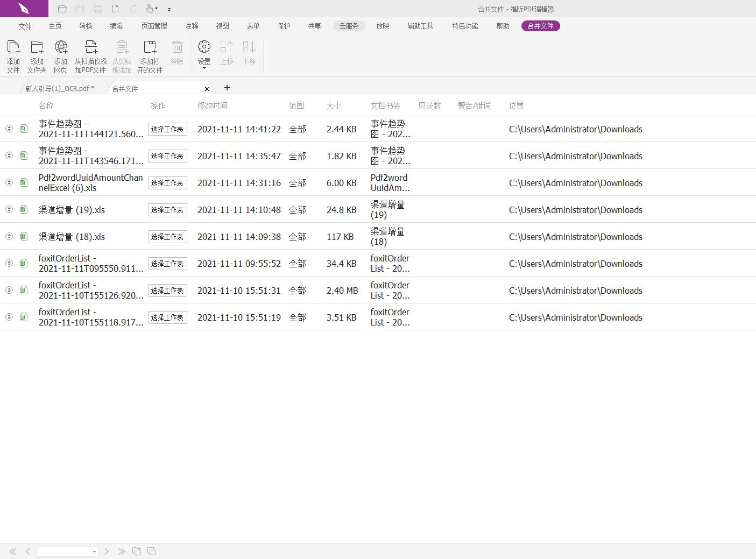Open the quick access toolbar customize dropdown
The width and height of the screenshot is (756, 559).
[x=168, y=9]
